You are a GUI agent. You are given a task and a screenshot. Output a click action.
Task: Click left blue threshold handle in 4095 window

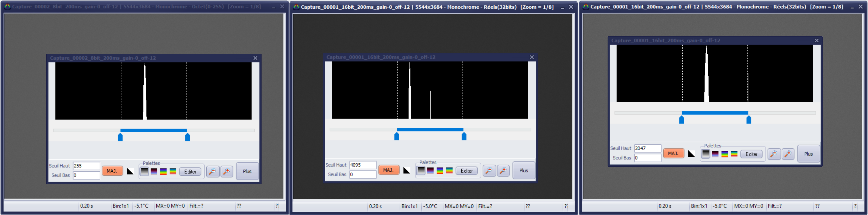pos(397,136)
